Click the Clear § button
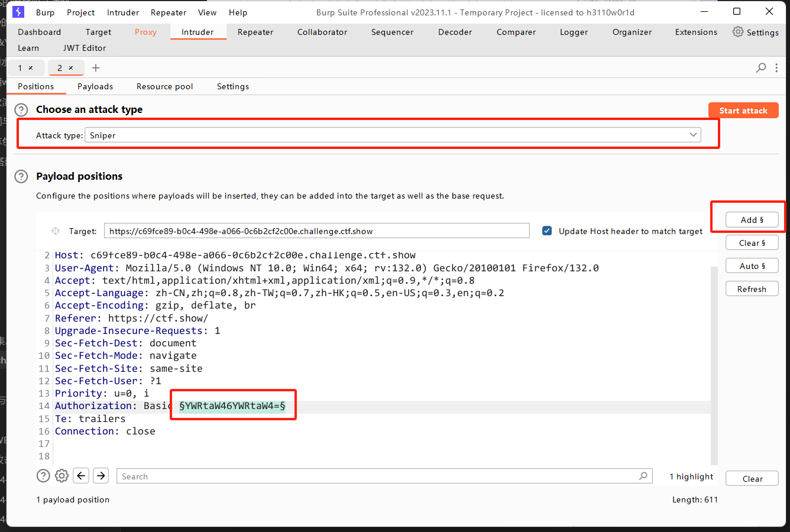Screen dimensions: 790x532 pyautogui.click(x=752, y=243)
